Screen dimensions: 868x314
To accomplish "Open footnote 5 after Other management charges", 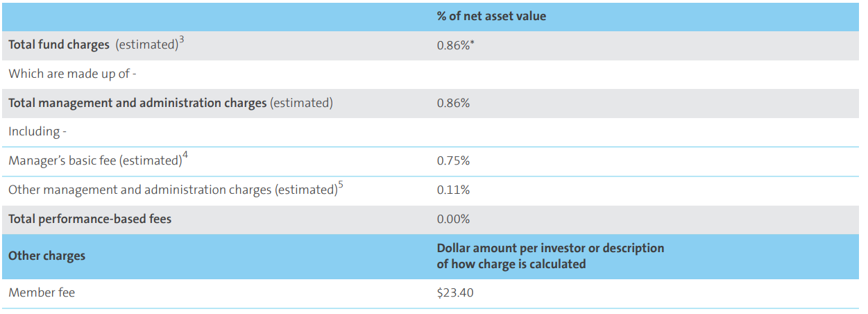I will click(340, 185).
